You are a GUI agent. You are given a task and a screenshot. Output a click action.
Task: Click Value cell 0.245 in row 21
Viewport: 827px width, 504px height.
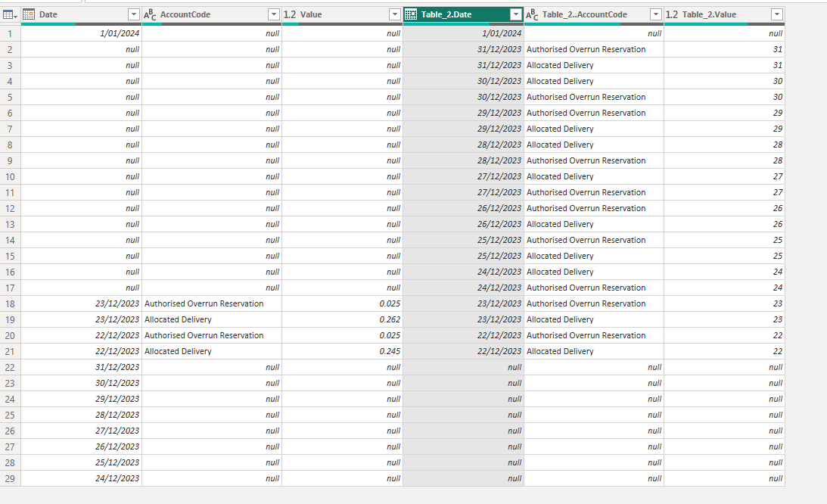coord(342,351)
